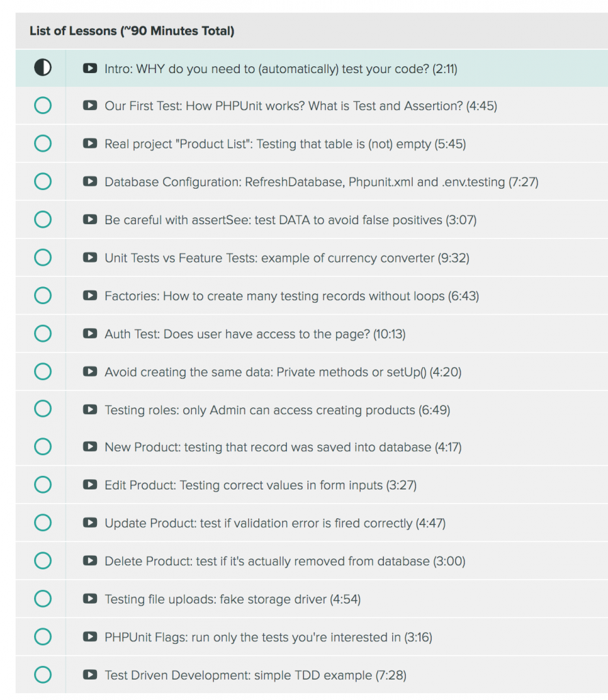Click video icon next to Our First Test

click(89, 106)
